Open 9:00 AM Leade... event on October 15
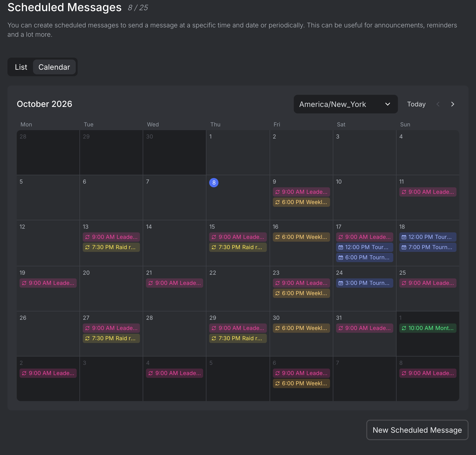 pos(238,237)
